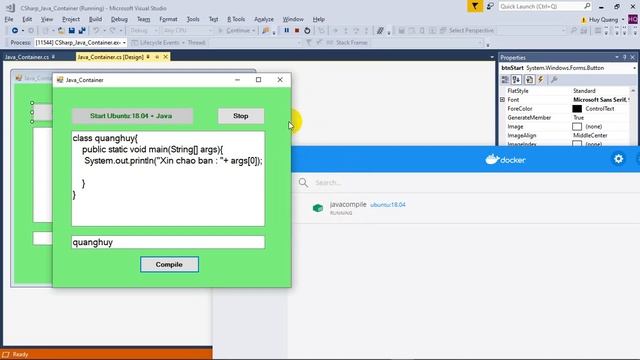Show Categorized view in Properties panel
Viewport: 640px width, 360px height.
point(505,80)
